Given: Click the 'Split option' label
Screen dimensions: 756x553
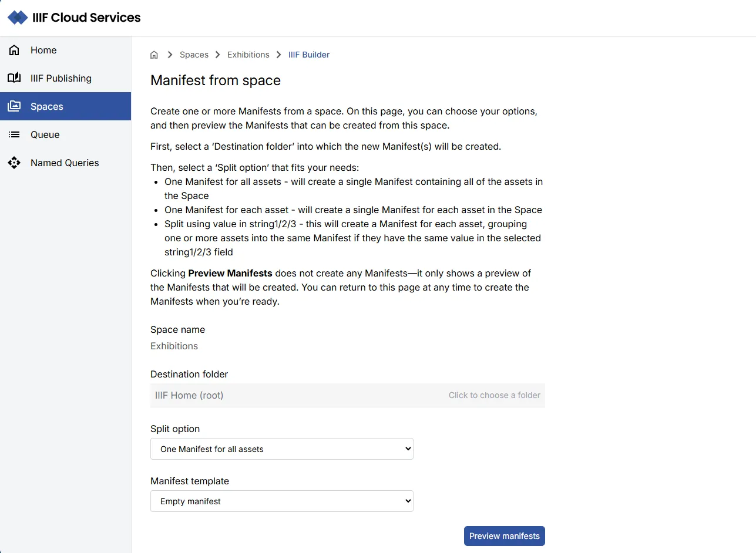Looking at the screenshot, I should [175, 429].
